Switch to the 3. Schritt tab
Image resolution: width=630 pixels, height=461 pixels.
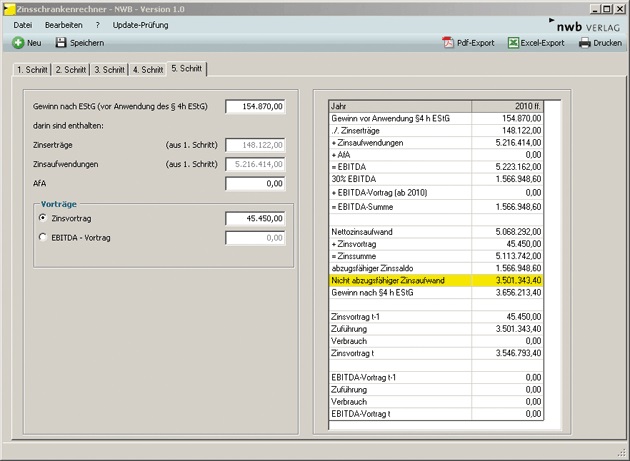[x=109, y=70]
